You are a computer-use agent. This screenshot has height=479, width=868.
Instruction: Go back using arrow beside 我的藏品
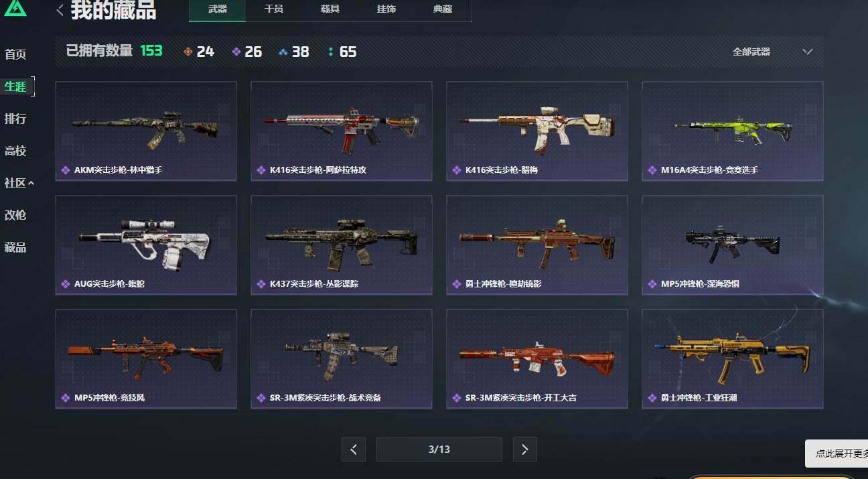(60, 10)
